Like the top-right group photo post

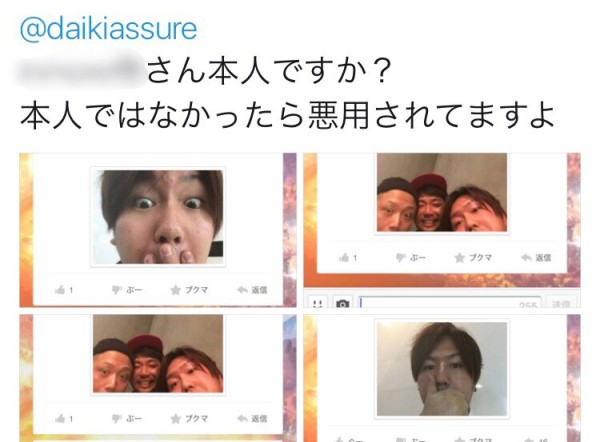point(344,258)
